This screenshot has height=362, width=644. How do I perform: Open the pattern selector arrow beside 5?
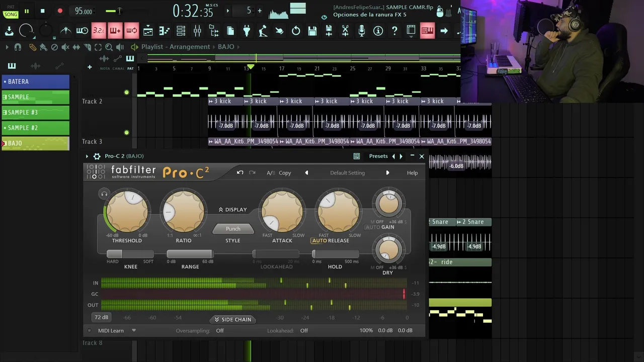[227, 11]
